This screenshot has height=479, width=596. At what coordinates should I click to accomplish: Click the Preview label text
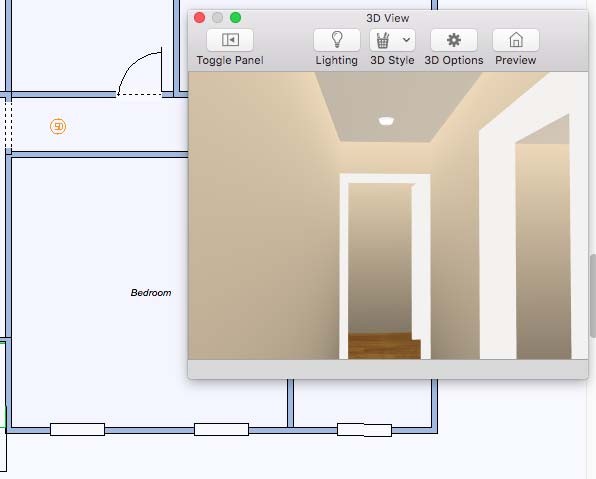(516, 60)
